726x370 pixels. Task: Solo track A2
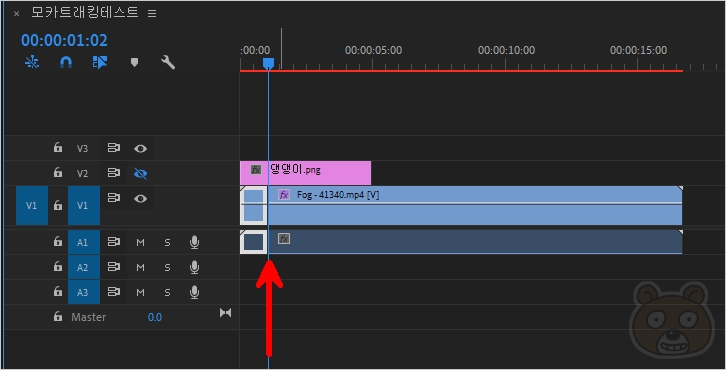point(167,268)
